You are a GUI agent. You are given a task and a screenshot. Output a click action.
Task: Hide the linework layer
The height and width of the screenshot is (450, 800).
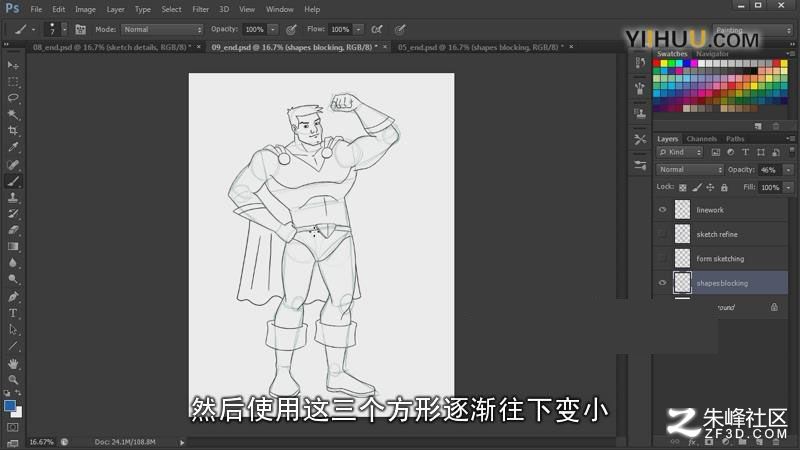click(662, 210)
